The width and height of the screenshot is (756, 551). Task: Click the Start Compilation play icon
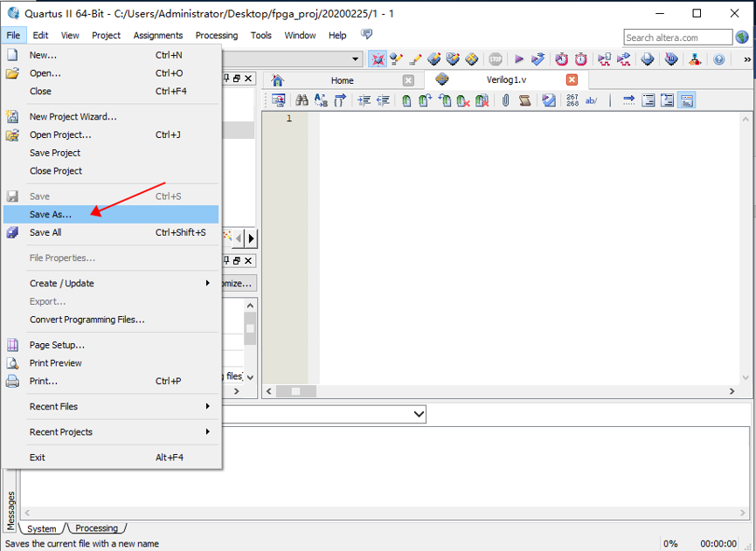click(x=518, y=59)
